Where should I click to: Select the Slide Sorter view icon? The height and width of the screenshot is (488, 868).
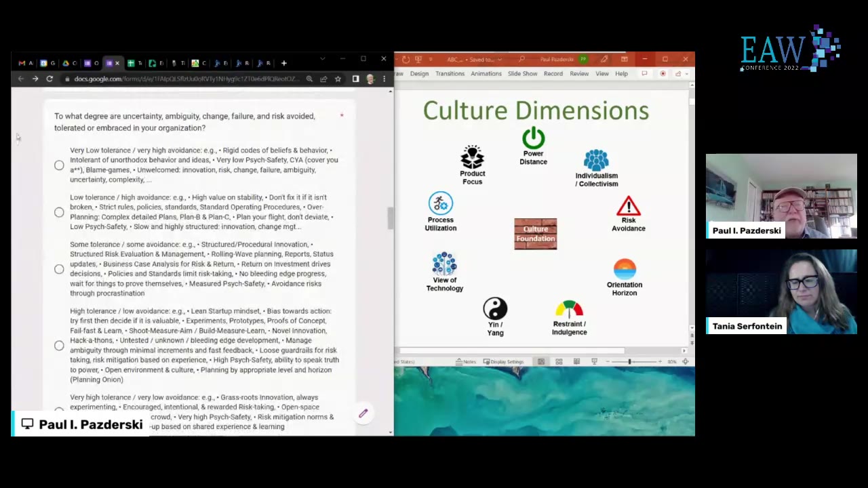[559, 361]
